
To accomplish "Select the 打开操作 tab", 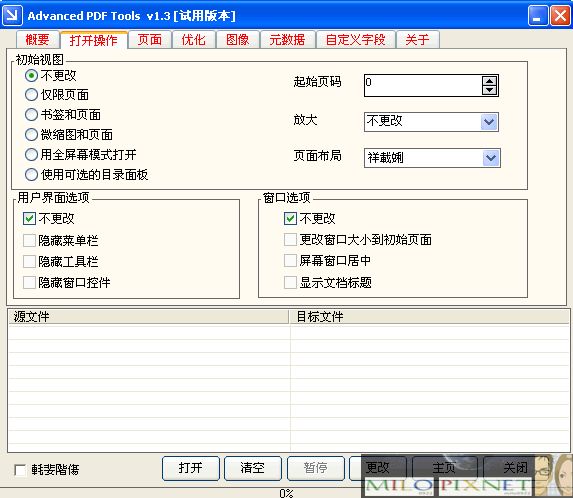I will 94,40.
